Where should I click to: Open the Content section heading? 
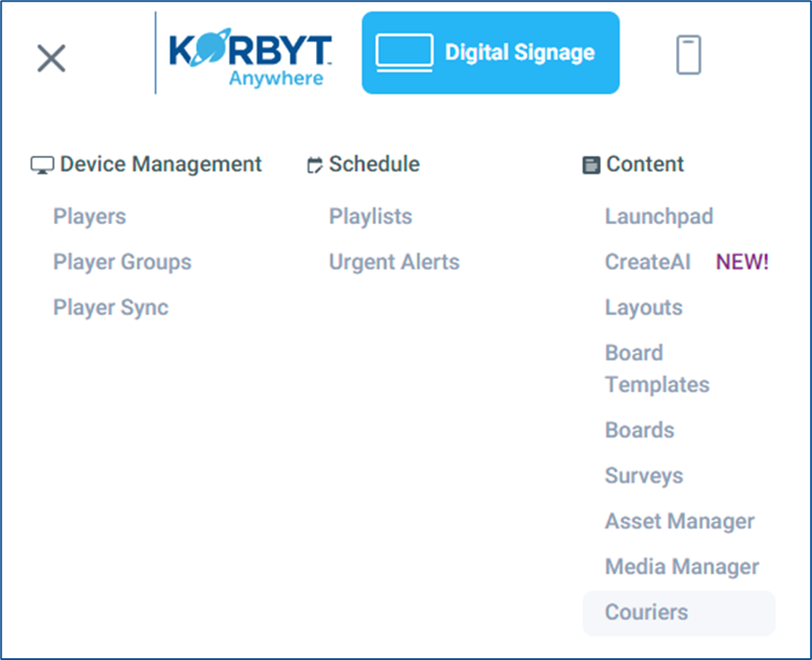coord(644,164)
